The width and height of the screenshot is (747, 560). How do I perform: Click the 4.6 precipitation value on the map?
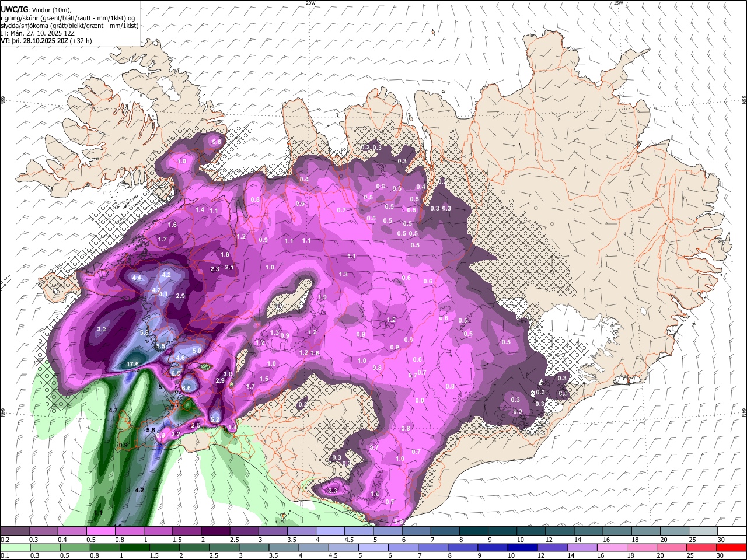pos(180,358)
